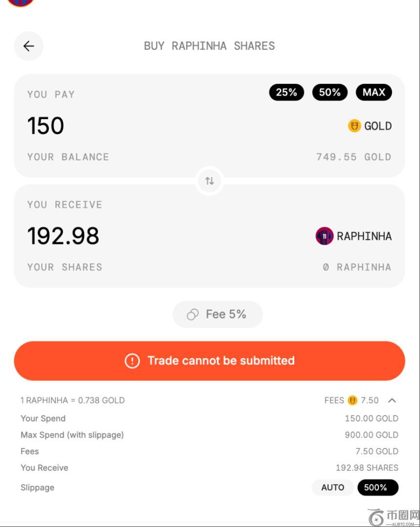Click the 1 RAPHINHA = 0.738 GOLD rate
This screenshot has width=420, height=527.
(72, 401)
